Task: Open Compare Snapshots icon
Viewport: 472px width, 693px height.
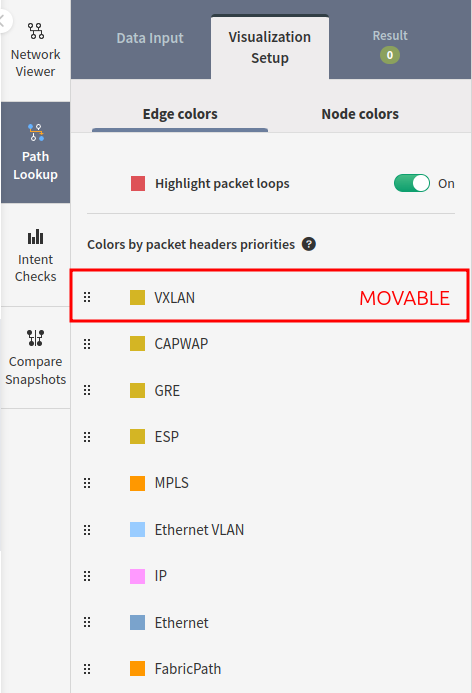Action: [35, 338]
